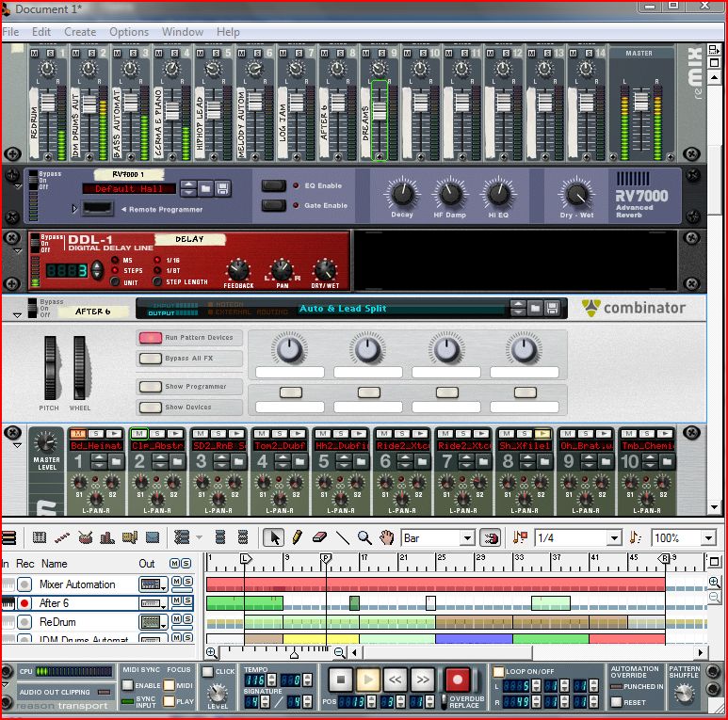Open the 100% quantize strength dropdown
728x720 pixels.
click(x=708, y=538)
